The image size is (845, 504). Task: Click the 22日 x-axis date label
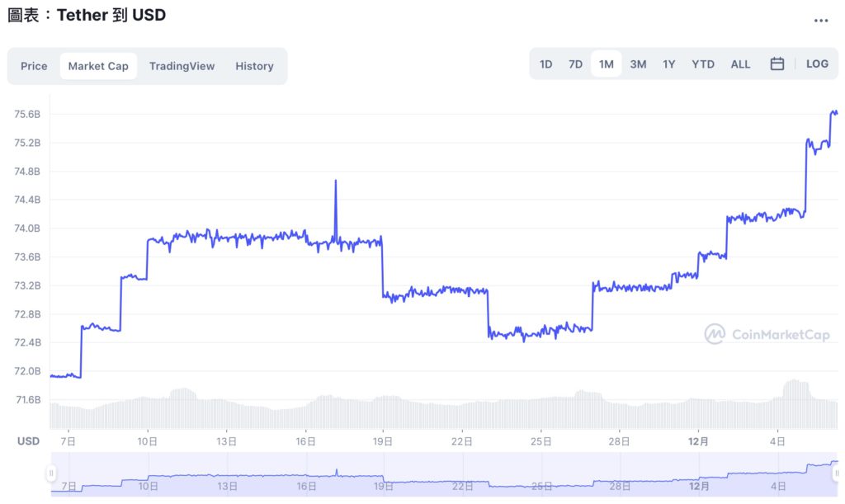462,441
